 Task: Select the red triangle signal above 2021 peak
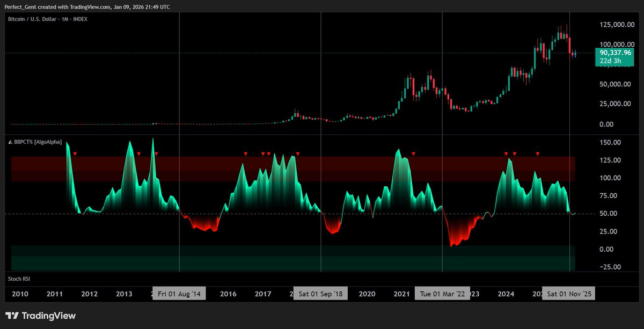point(413,154)
